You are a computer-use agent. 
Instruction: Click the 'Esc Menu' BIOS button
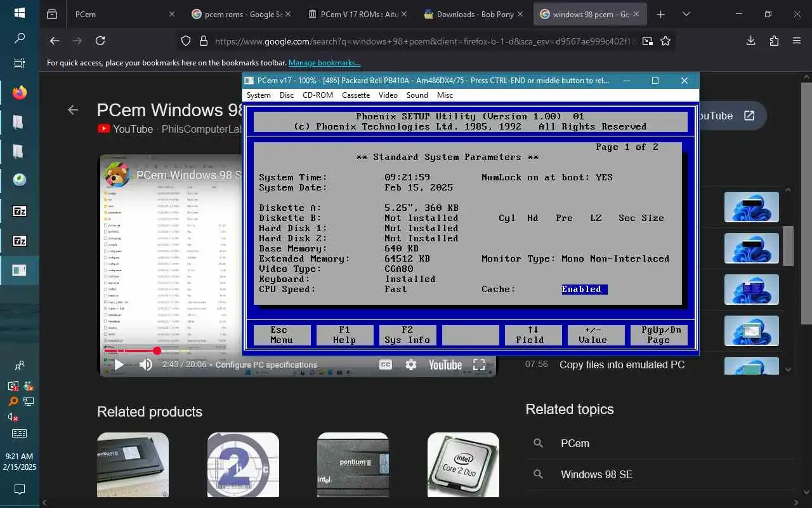click(x=282, y=335)
